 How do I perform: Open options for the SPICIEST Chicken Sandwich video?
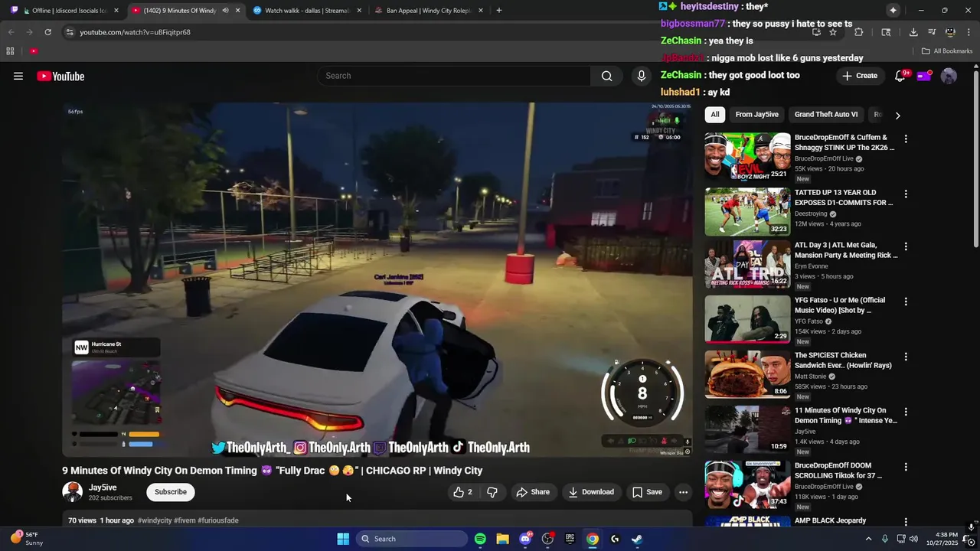coord(906,357)
